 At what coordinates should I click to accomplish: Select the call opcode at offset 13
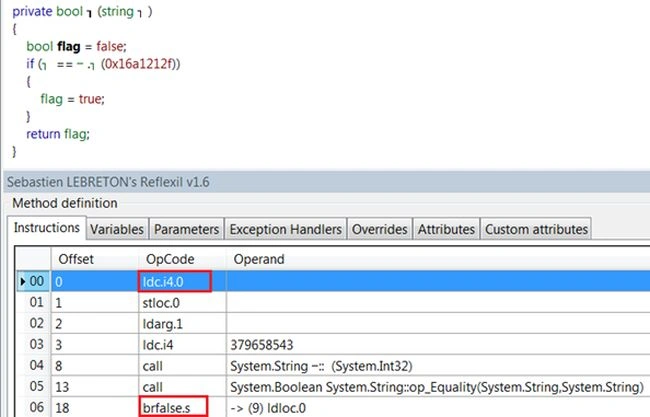[x=182, y=387]
